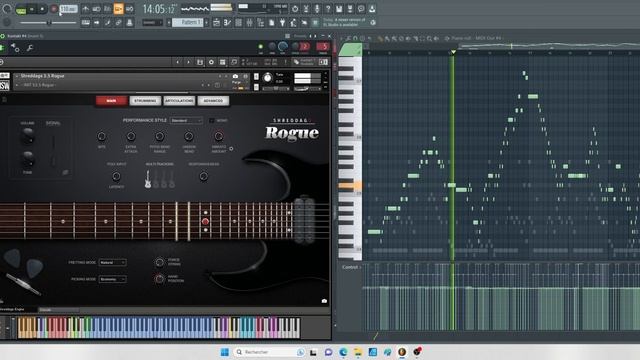Toggle the checkbox next to Performance Style
Image resolution: width=640 pixels, height=360 pixels.
pyautogui.click(x=211, y=120)
